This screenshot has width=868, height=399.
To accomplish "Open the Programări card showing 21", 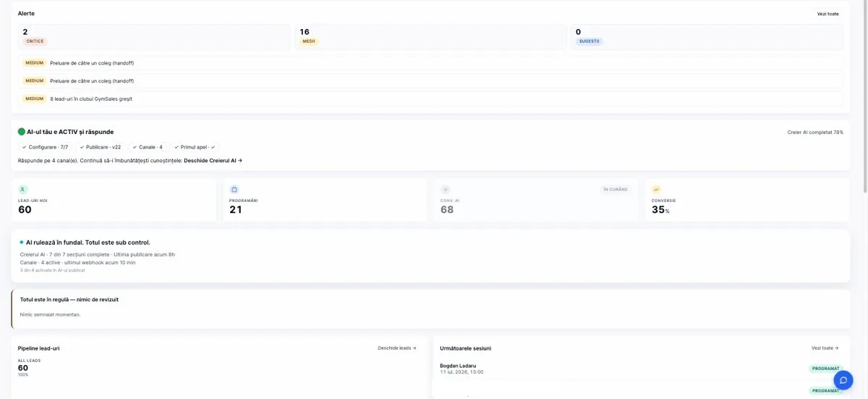I will click(325, 200).
